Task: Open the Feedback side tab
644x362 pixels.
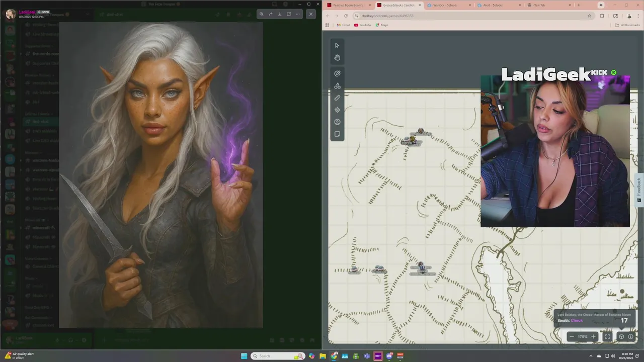Action: [639, 189]
